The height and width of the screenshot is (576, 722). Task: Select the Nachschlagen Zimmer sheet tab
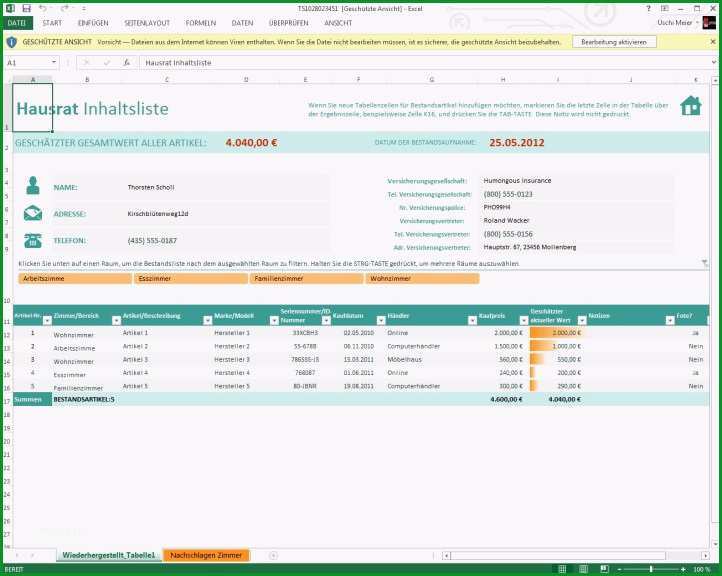click(206, 555)
